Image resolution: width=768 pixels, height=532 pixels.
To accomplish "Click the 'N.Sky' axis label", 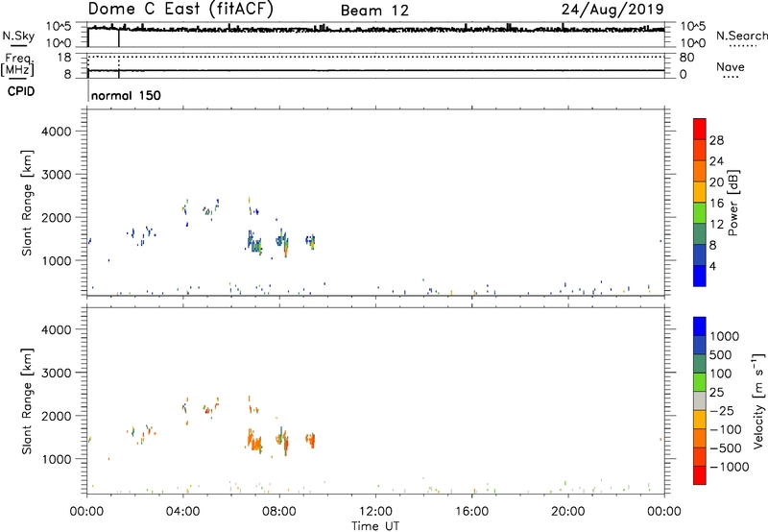I will pyautogui.click(x=18, y=36).
